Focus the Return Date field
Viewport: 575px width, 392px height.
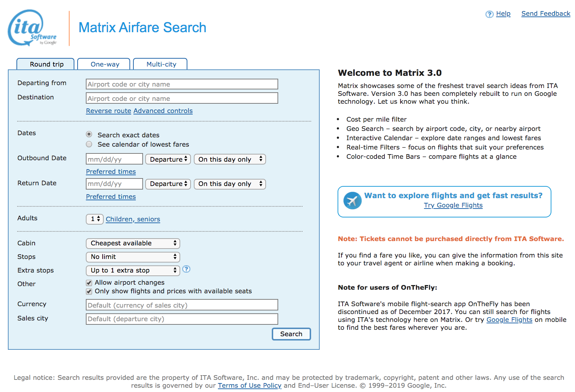(x=114, y=184)
